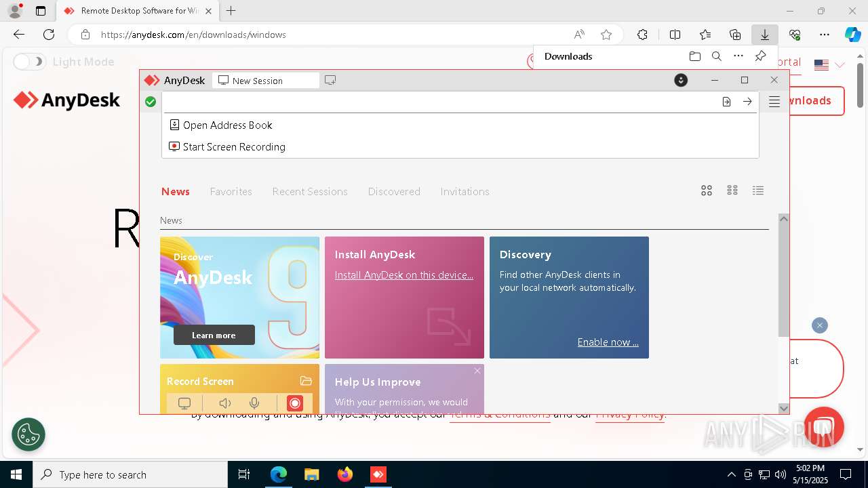Click the Downloads button on webpage

coord(817,100)
